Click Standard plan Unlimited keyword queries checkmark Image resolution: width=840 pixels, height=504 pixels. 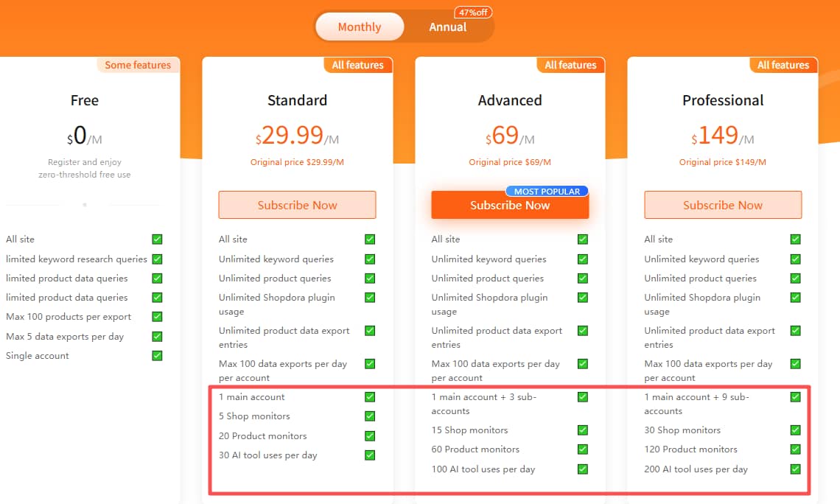[x=370, y=259]
